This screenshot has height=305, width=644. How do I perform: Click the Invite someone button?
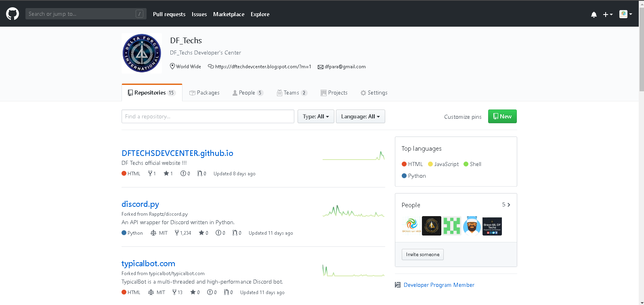pos(423,255)
